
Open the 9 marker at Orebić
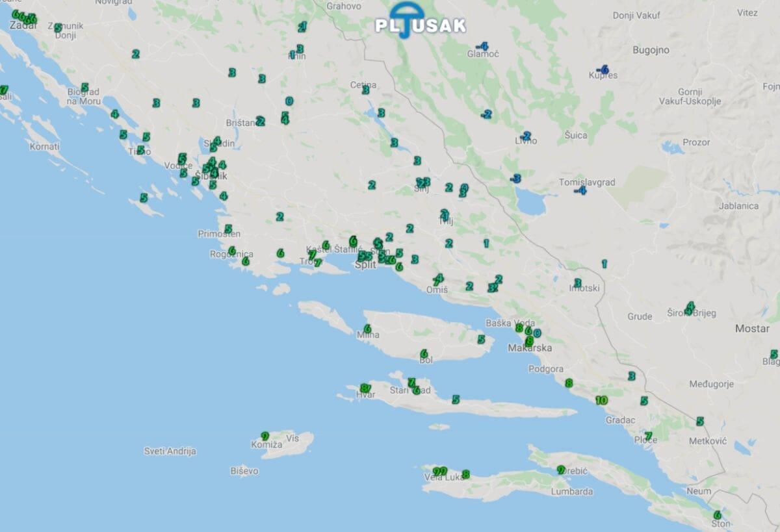[x=560, y=470]
